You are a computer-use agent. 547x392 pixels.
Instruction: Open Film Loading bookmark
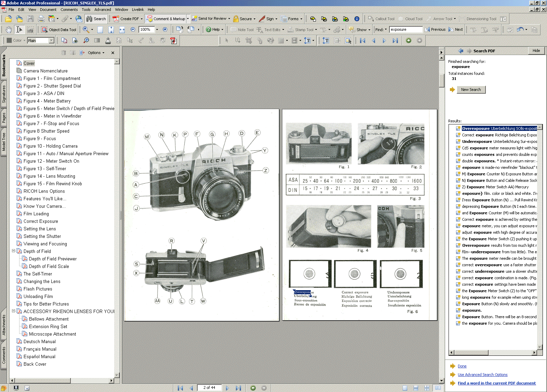(x=36, y=214)
